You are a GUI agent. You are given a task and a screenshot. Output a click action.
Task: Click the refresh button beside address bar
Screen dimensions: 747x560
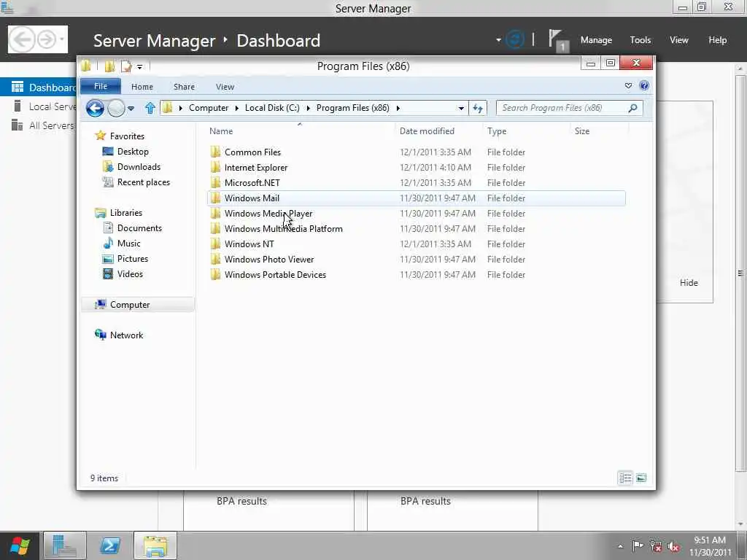pos(478,108)
